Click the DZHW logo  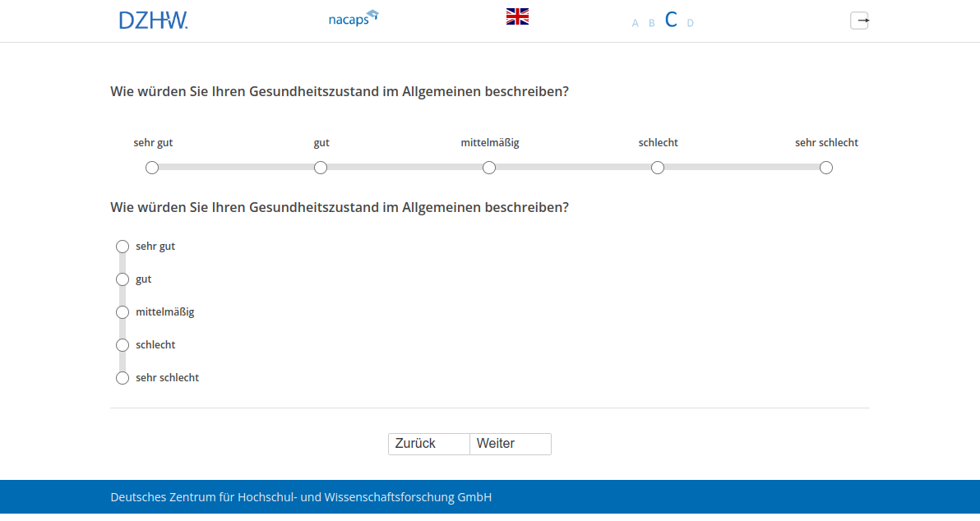(153, 21)
